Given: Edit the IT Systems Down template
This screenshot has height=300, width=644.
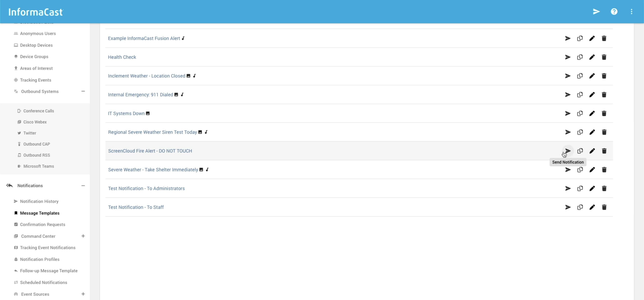Looking at the screenshot, I should [x=592, y=113].
